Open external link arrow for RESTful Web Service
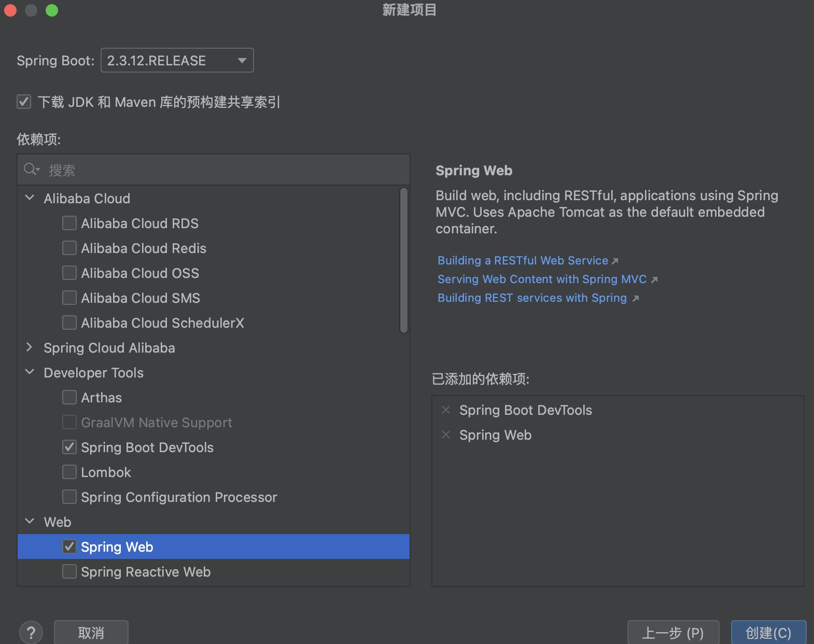 click(615, 261)
